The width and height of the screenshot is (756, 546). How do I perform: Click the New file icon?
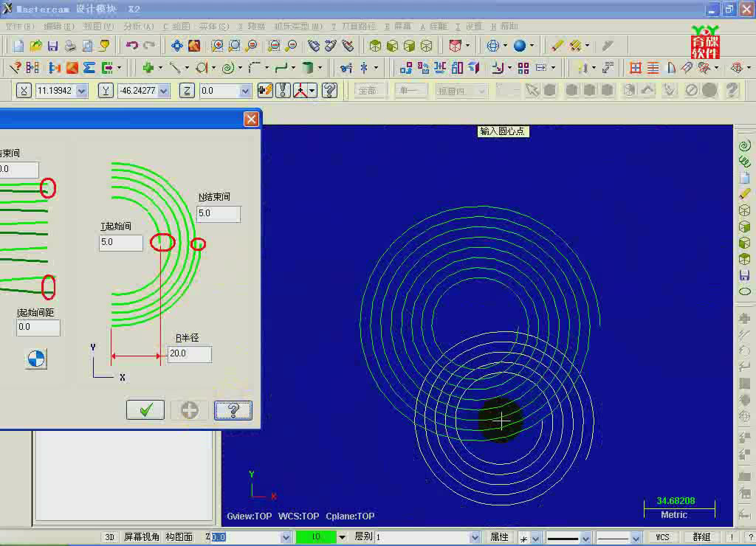[x=18, y=46]
